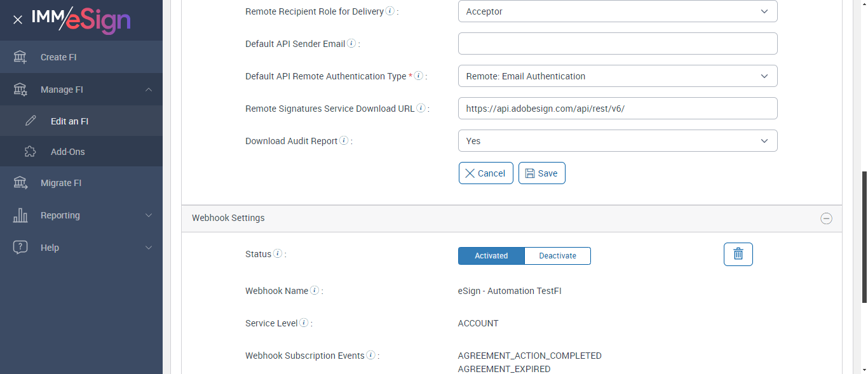Click info icon beside Webhook Subscription Events

click(x=370, y=356)
